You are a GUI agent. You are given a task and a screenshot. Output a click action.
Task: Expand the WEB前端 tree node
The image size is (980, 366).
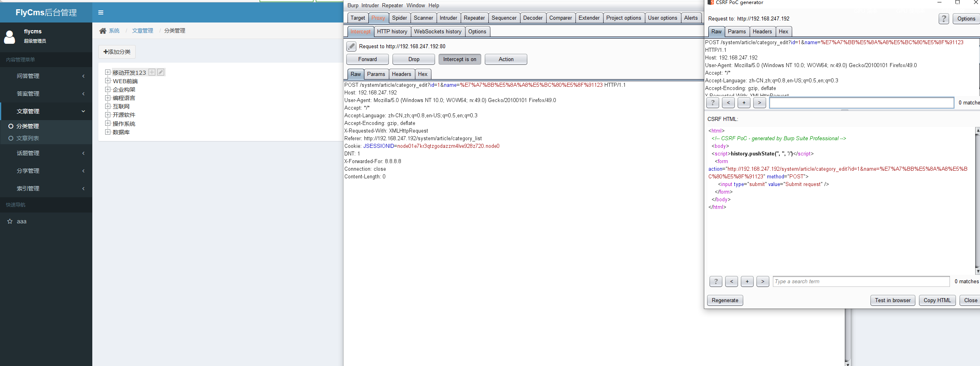point(108,81)
